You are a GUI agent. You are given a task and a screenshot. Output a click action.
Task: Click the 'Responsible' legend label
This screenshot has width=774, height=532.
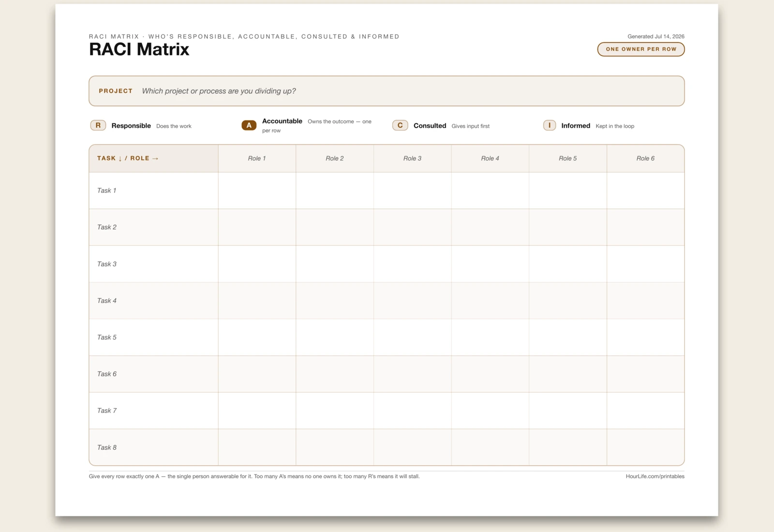coord(131,126)
